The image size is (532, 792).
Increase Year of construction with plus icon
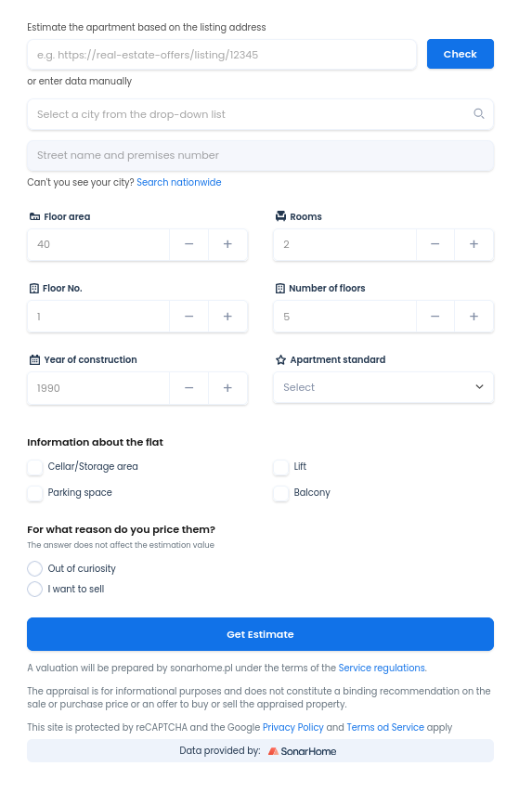[227, 388]
